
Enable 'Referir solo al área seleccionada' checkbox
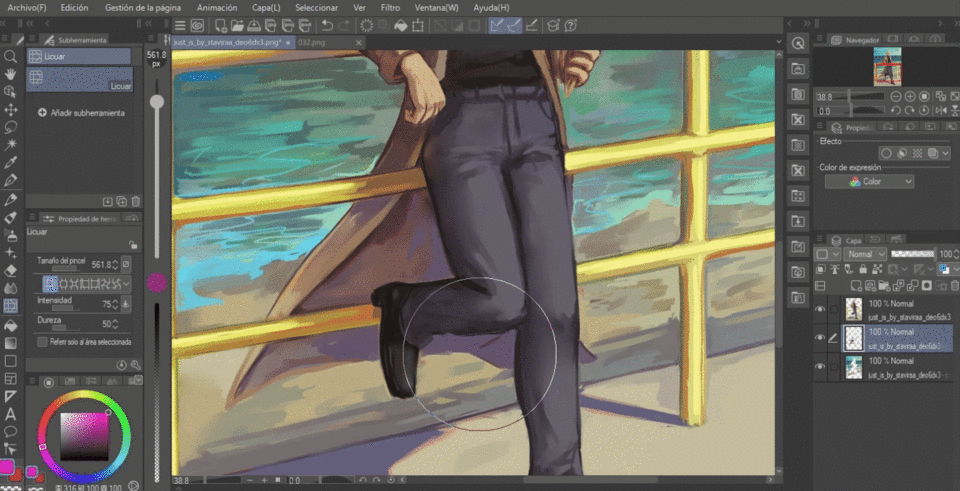42,342
